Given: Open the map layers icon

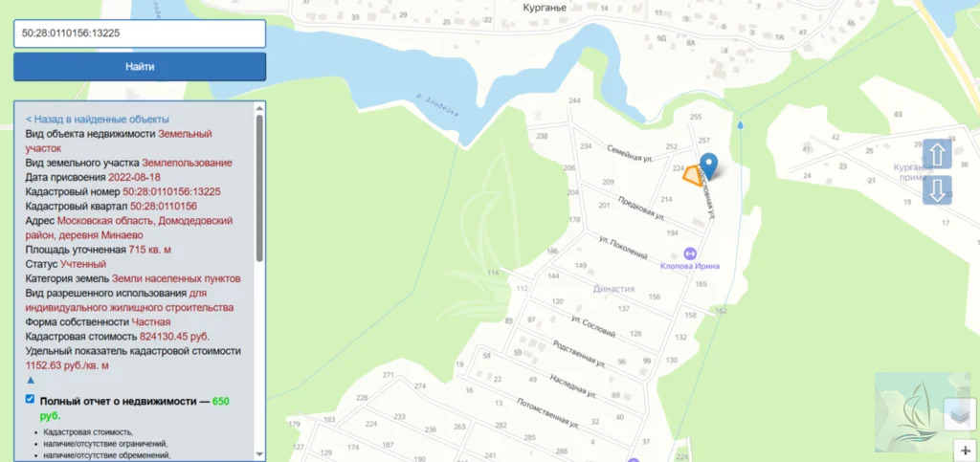Looking at the screenshot, I should pos(959,414).
